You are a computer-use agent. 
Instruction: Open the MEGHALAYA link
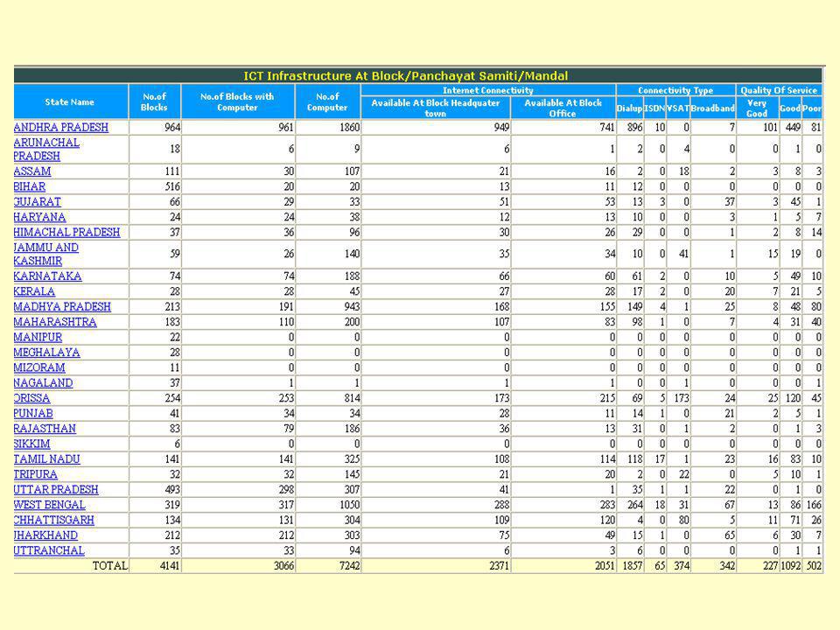(x=47, y=353)
